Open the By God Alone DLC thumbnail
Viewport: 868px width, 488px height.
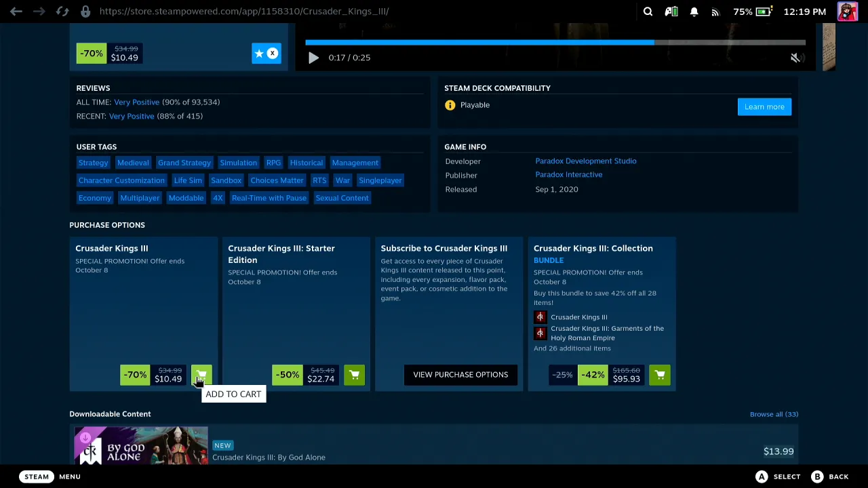coord(141,446)
